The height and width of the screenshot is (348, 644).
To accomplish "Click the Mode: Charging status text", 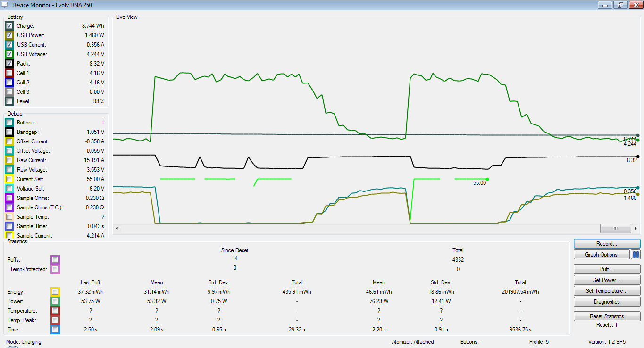I will pyautogui.click(x=24, y=342).
